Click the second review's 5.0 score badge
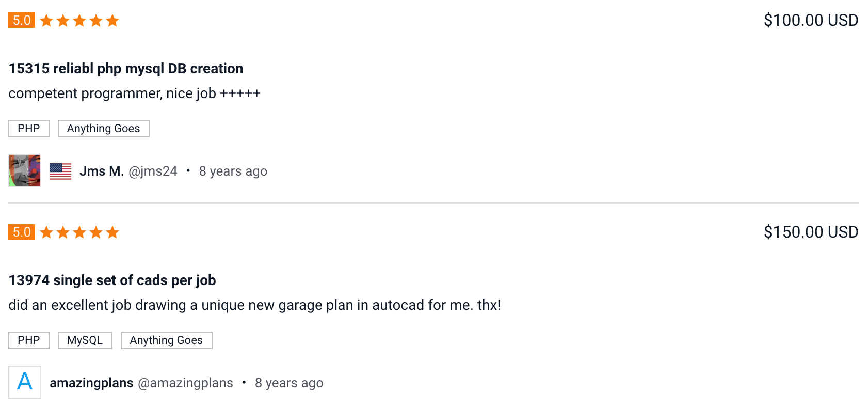Viewport: 868px width, 407px height. [22, 232]
